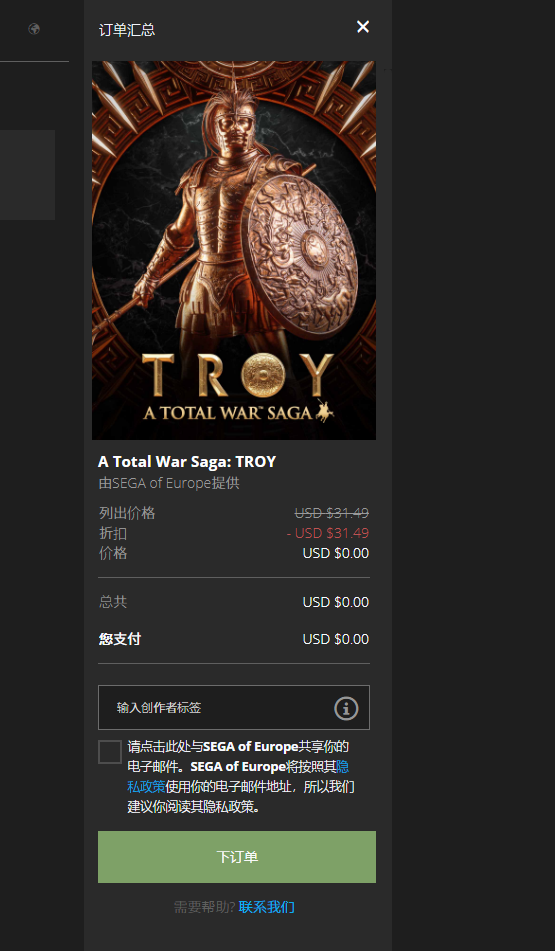This screenshot has width=555, height=951.
Task: Tick the share email with SEGA checkbox
Action: (110, 752)
